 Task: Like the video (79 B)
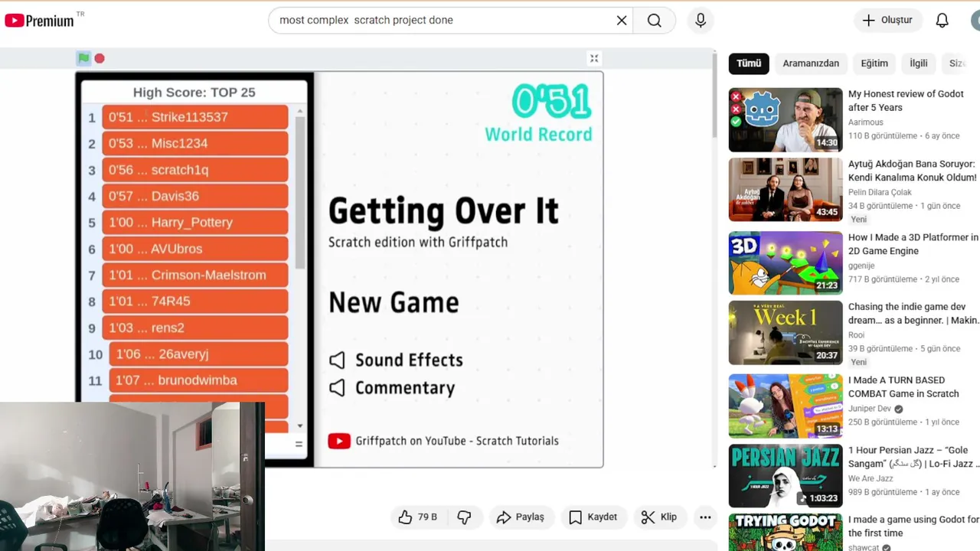tap(417, 517)
